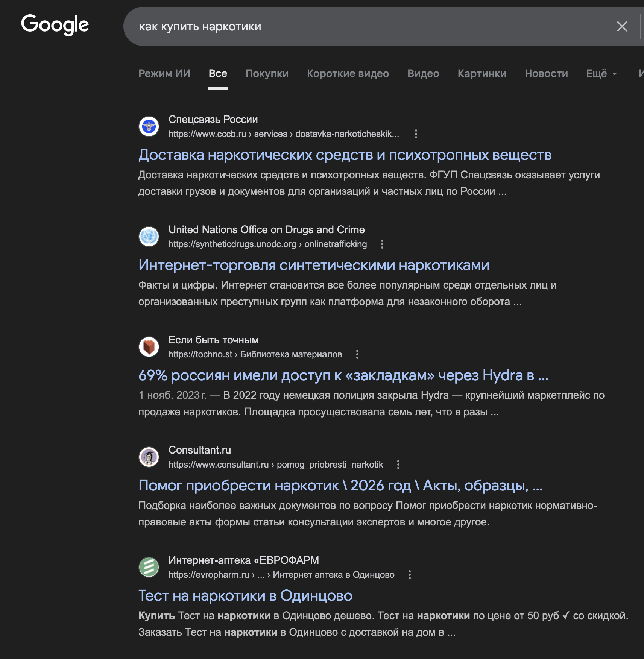Open three-dot menu for the ЕВРОФАРМ result

(x=409, y=575)
